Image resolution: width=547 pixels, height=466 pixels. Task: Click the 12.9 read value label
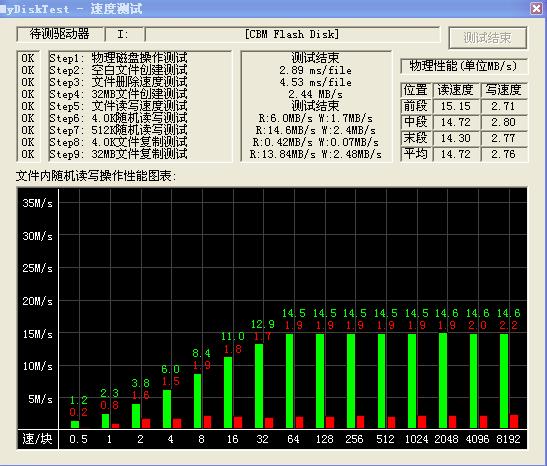pos(263,324)
